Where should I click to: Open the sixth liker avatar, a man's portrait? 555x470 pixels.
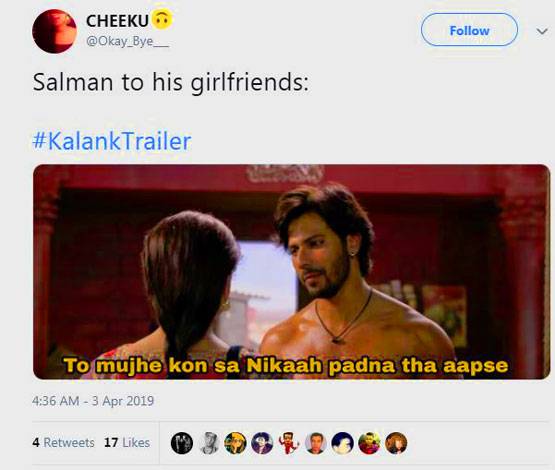coord(316,443)
